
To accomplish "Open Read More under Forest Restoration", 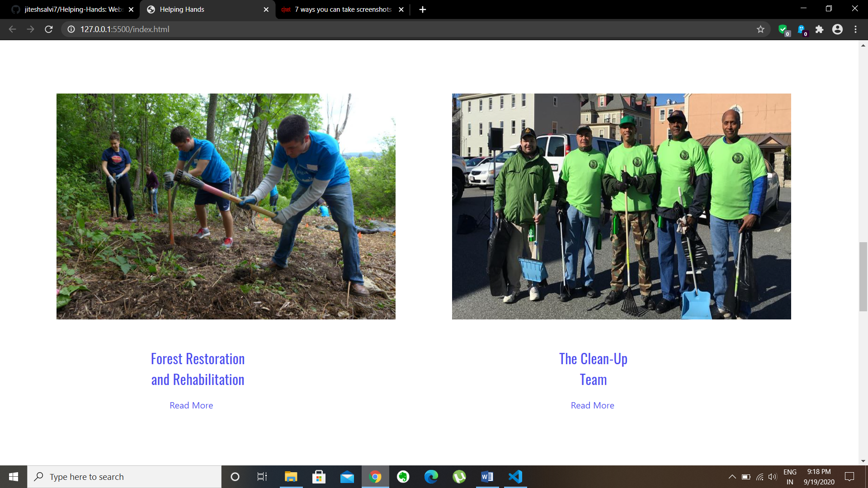I will (191, 405).
